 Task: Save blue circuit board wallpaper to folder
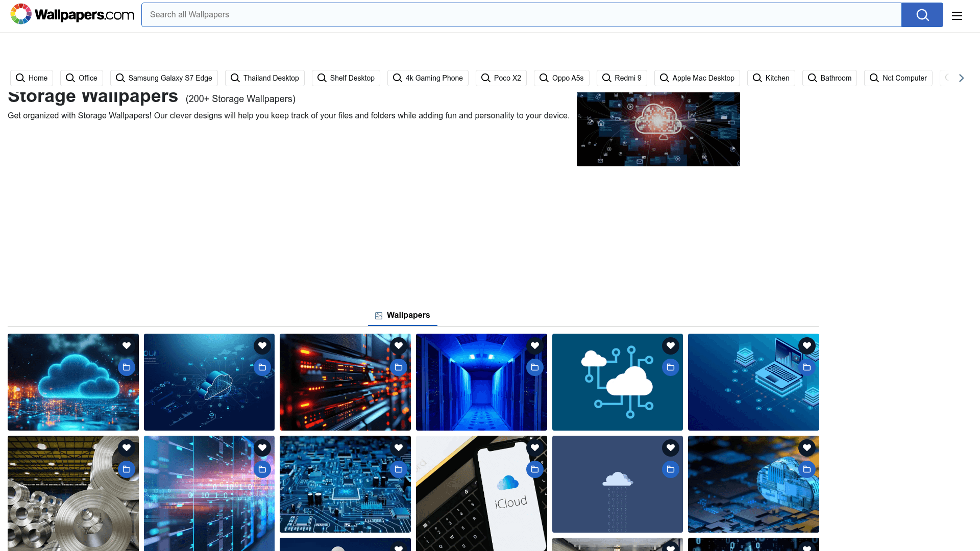point(399,469)
